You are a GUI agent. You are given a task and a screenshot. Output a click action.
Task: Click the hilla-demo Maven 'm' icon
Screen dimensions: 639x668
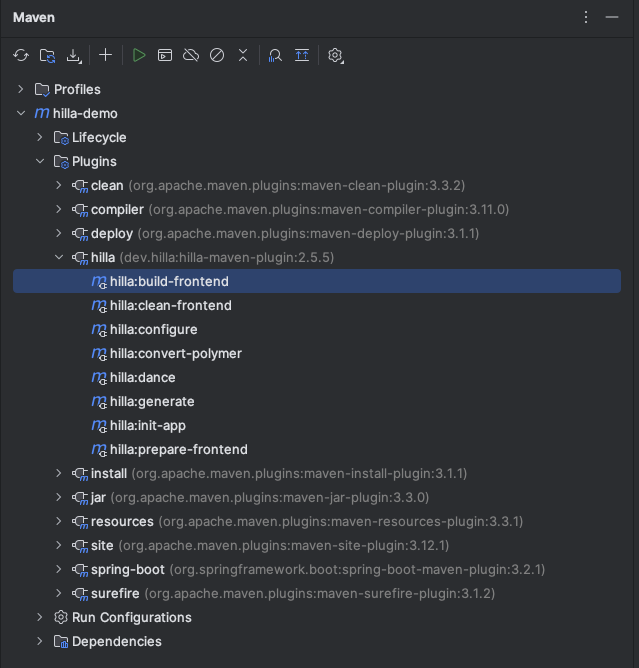(42, 113)
